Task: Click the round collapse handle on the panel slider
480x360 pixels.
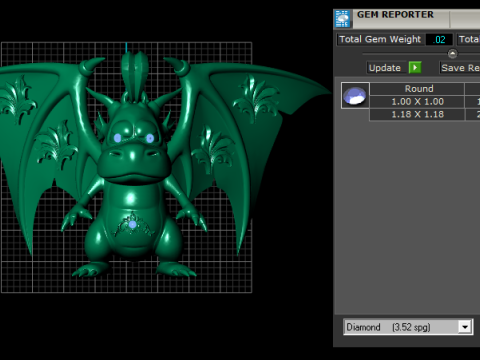Action: (452, 53)
